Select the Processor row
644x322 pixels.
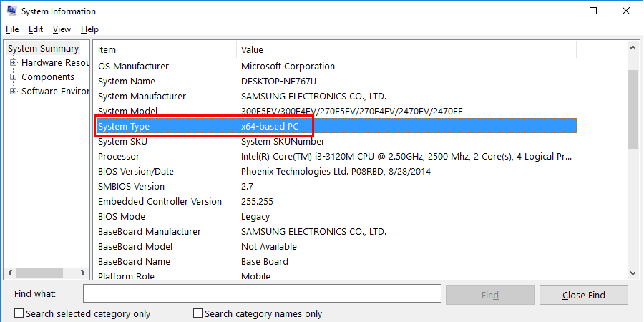click(x=335, y=157)
